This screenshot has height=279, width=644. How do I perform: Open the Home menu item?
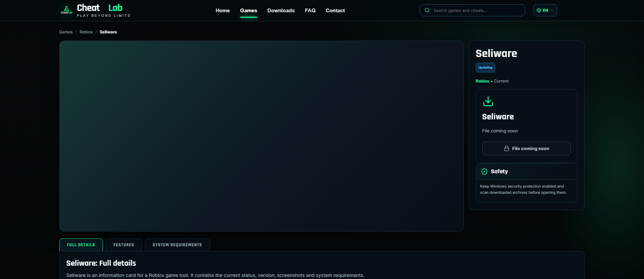point(223,11)
